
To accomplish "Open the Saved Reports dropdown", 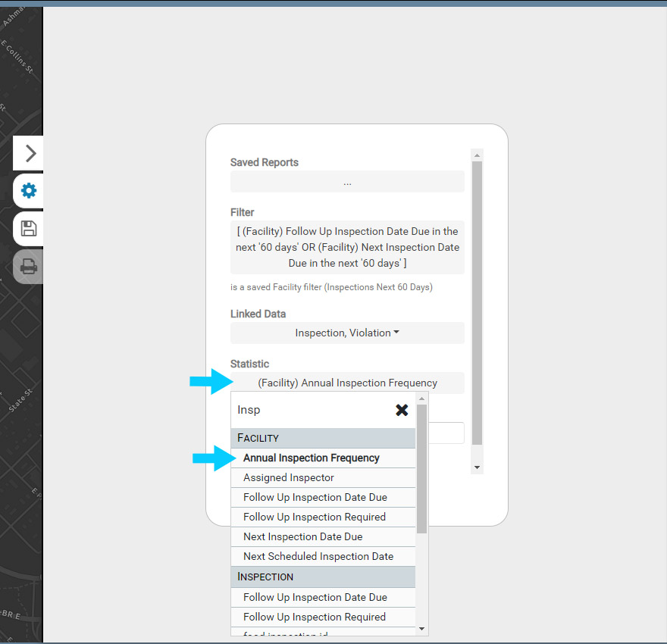I will point(347,182).
